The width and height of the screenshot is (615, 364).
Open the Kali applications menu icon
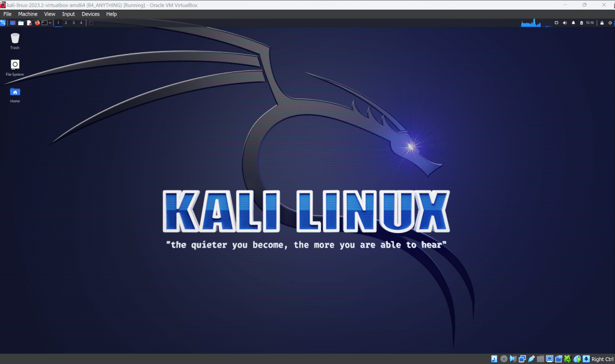click(3, 23)
